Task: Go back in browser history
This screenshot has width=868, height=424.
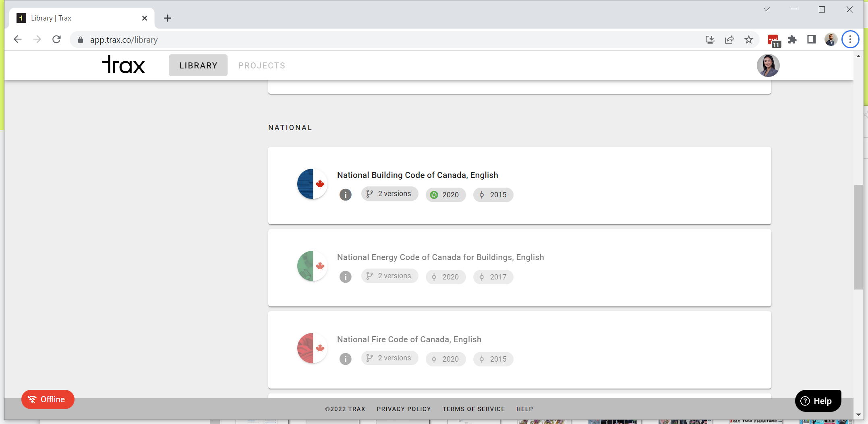Action: pos(18,39)
